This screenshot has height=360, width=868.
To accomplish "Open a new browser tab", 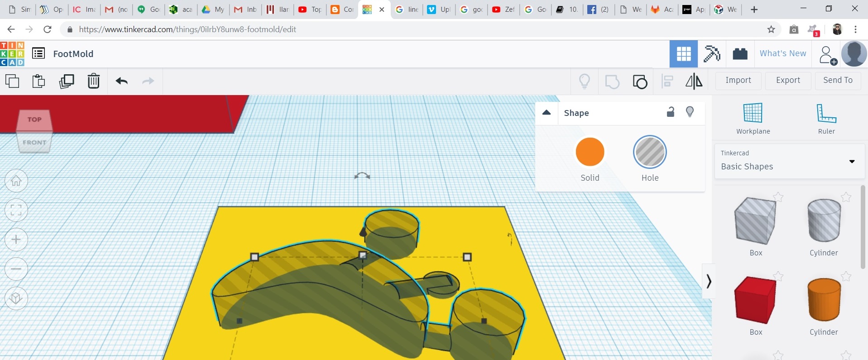I will click(754, 10).
